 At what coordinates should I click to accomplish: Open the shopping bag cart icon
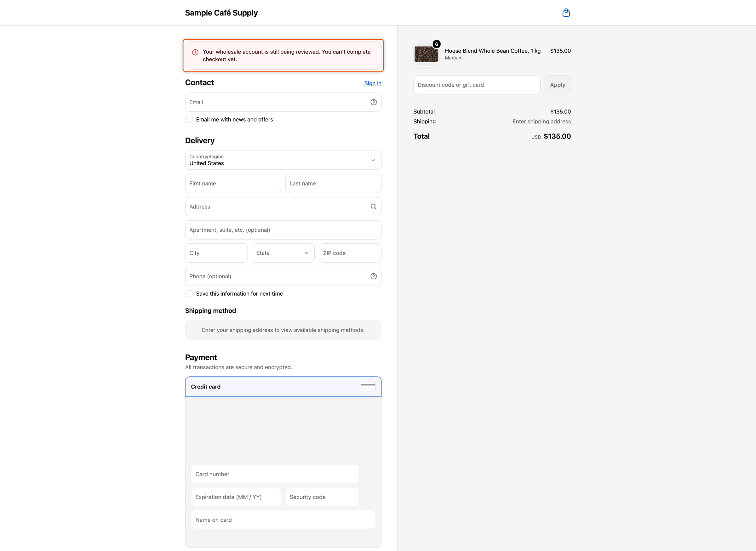(566, 13)
